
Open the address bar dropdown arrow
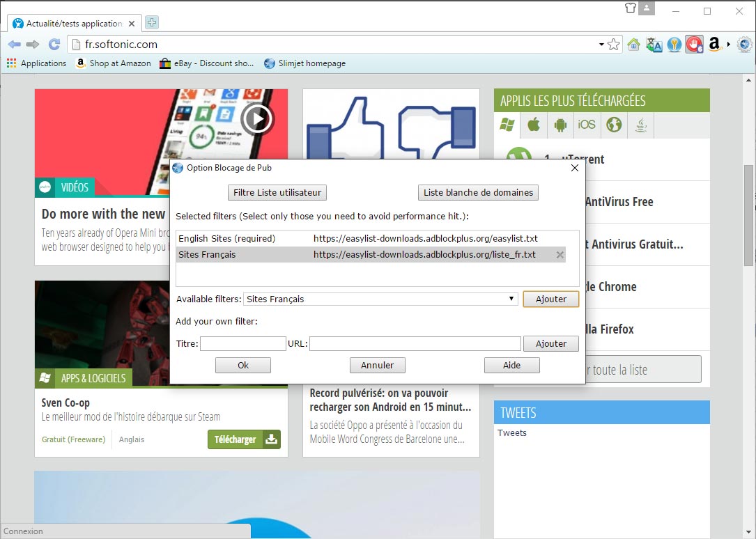point(601,45)
